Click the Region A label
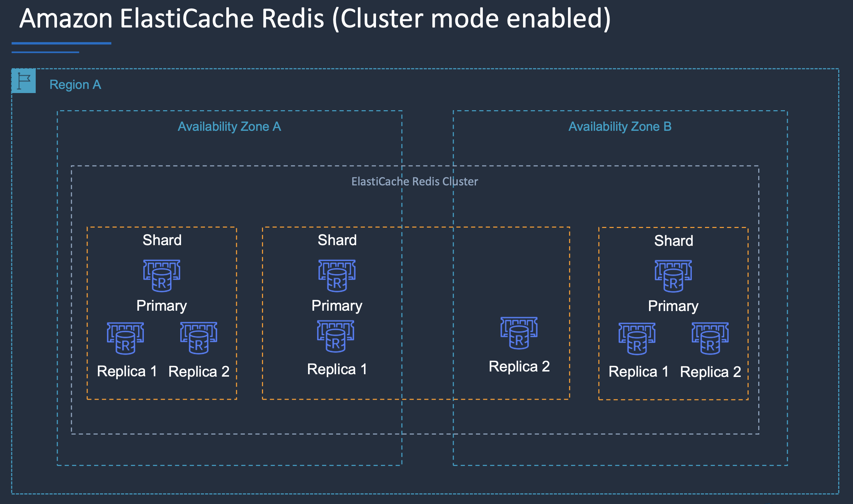Viewport: 853px width, 504px height. coord(75,84)
